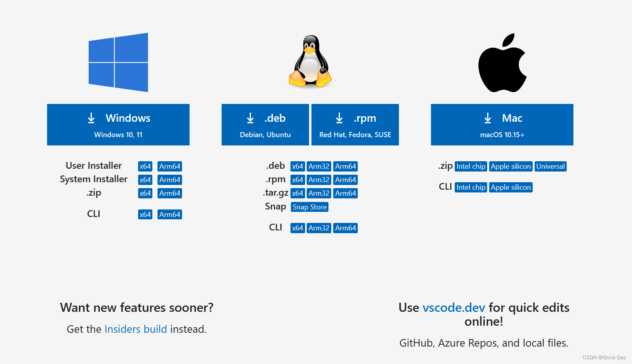Click 'GitHub, Azure Repos, and local files.' text
The image size is (632, 364).
[484, 343]
